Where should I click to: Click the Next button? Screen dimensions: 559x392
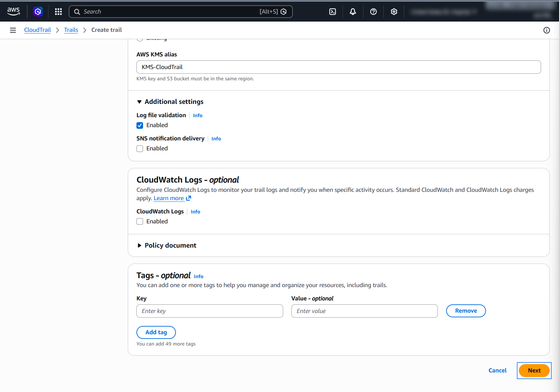coord(534,370)
